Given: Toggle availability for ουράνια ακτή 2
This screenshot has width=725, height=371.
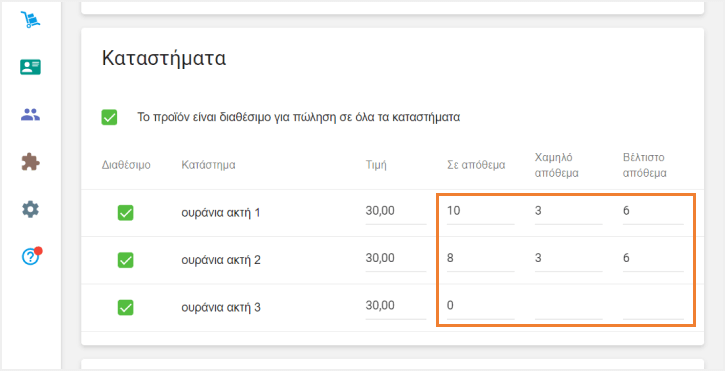Looking at the screenshot, I should (x=125, y=260).
